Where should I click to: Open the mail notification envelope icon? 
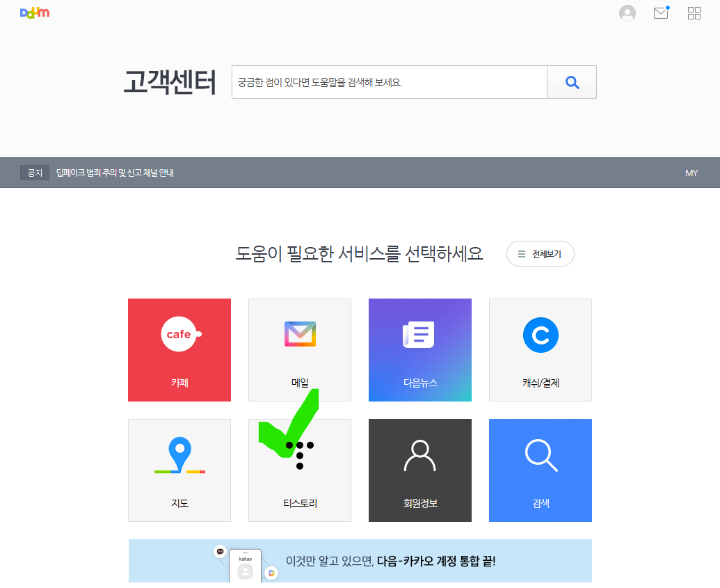[x=660, y=13]
